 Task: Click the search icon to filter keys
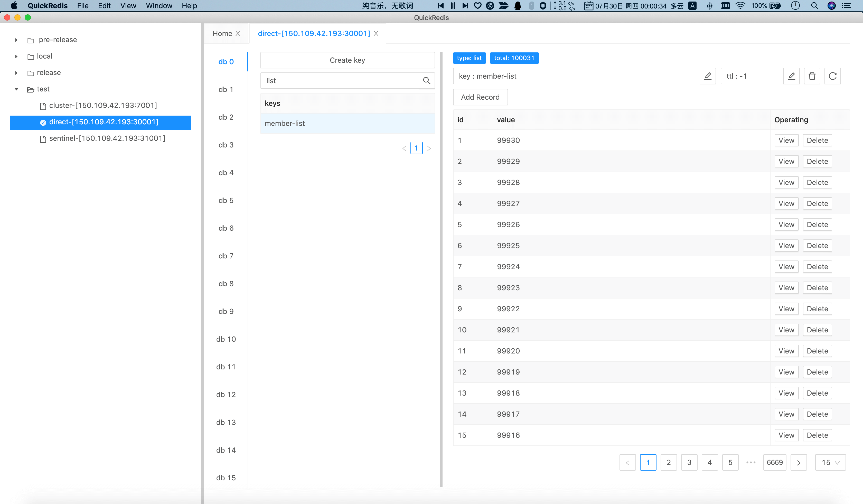pyautogui.click(x=427, y=81)
